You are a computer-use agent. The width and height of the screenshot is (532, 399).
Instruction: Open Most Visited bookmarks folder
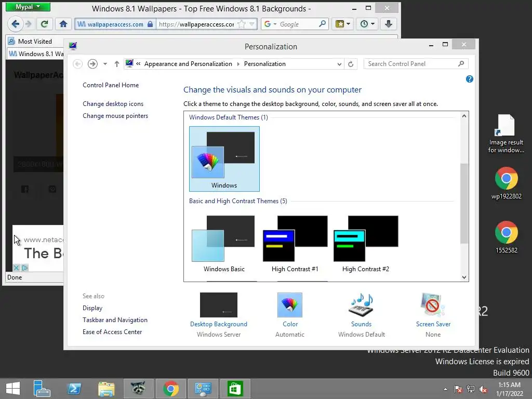click(30, 42)
